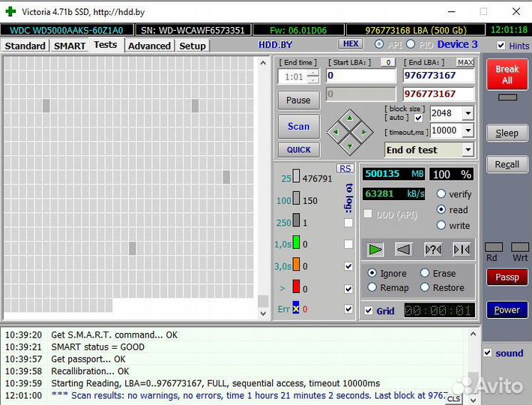Image resolution: width=532 pixels, height=405 pixels.
Task: Click the blue Err block marker
Action: (296, 307)
